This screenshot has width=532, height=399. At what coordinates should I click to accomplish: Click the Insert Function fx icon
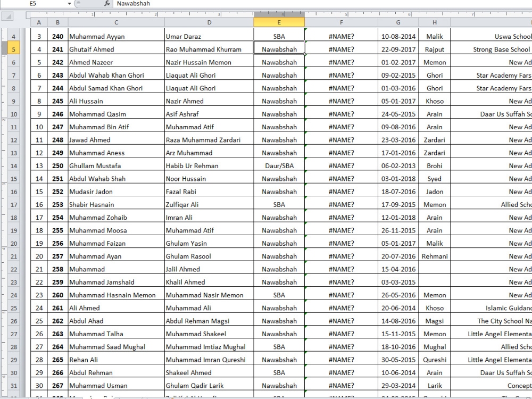[x=107, y=3]
